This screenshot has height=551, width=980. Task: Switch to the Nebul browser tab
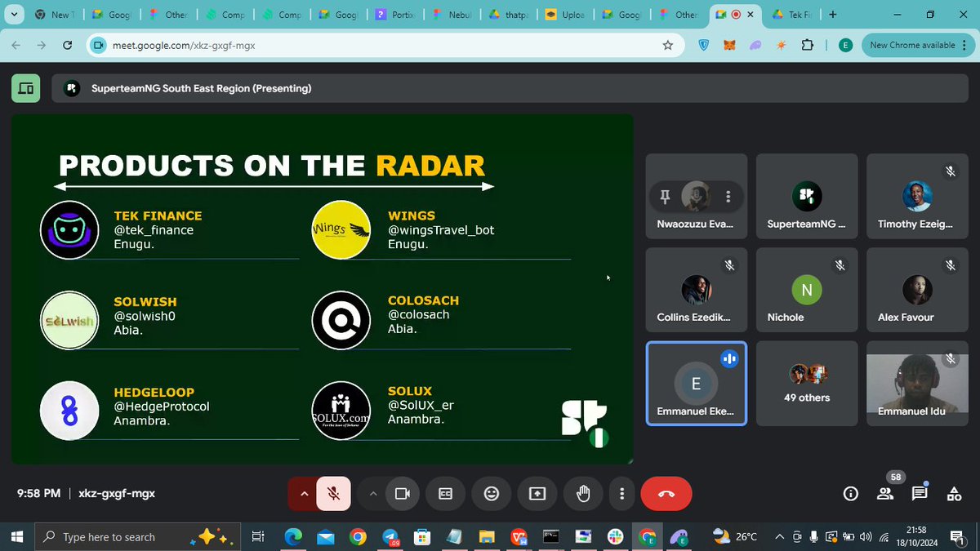click(x=452, y=15)
